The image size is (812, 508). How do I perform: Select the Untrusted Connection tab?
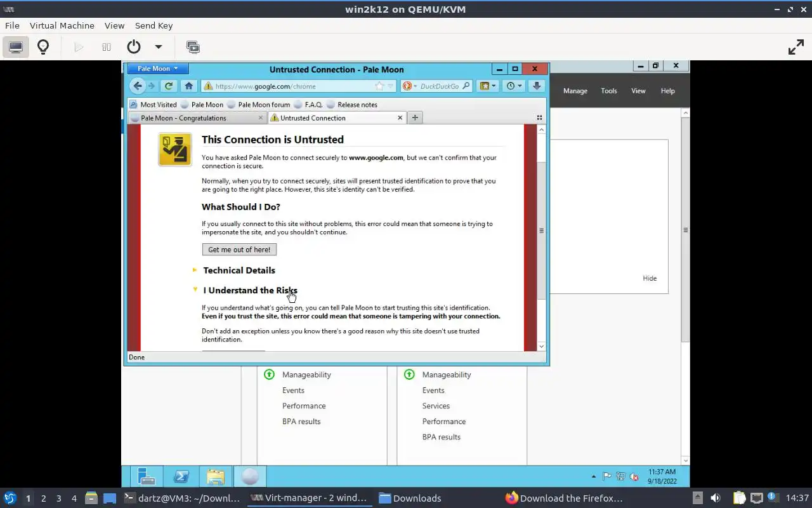(336, 118)
